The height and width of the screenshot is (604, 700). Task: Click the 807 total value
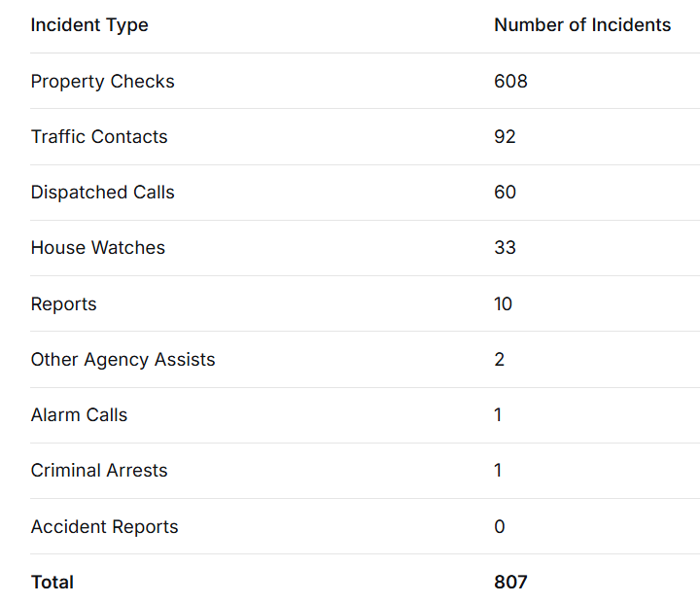(x=510, y=583)
